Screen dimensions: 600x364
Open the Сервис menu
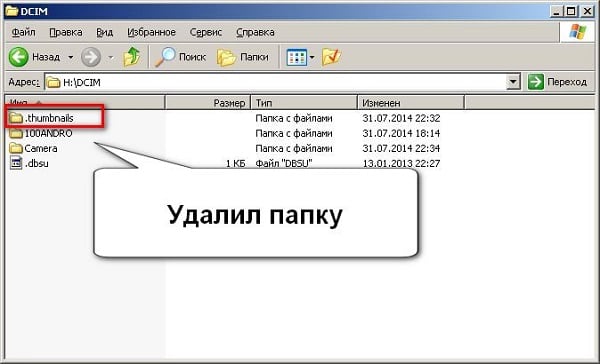(x=205, y=32)
